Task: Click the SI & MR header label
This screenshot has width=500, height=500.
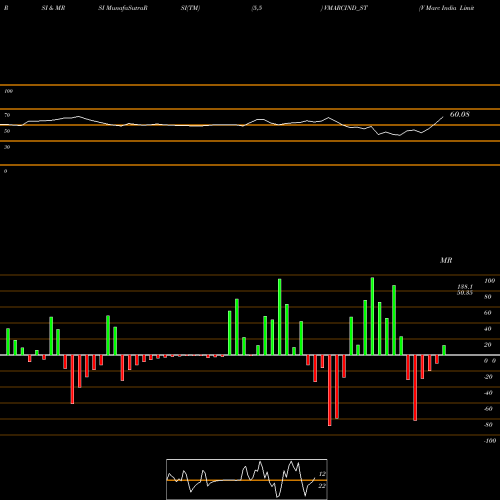Action: (53, 8)
